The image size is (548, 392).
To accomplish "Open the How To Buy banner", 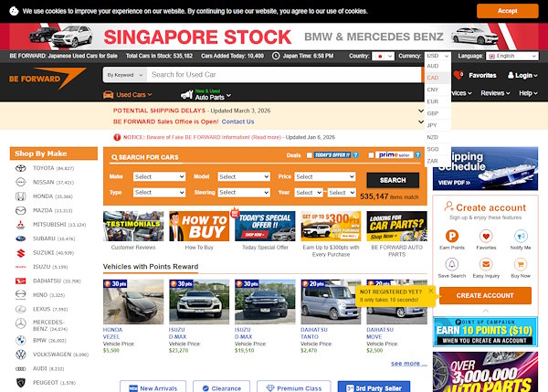I will click(x=199, y=227).
